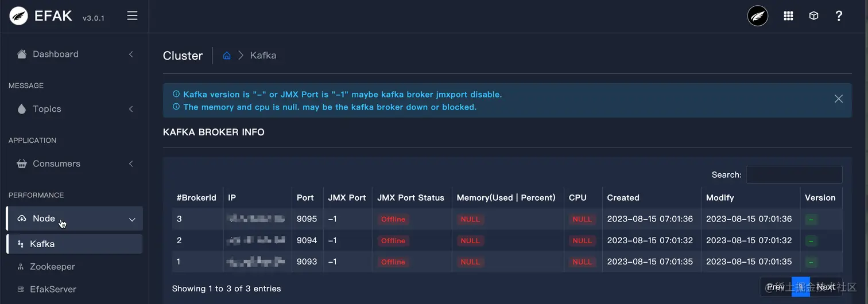Expand the Dashboard menu chevron

(x=131, y=54)
